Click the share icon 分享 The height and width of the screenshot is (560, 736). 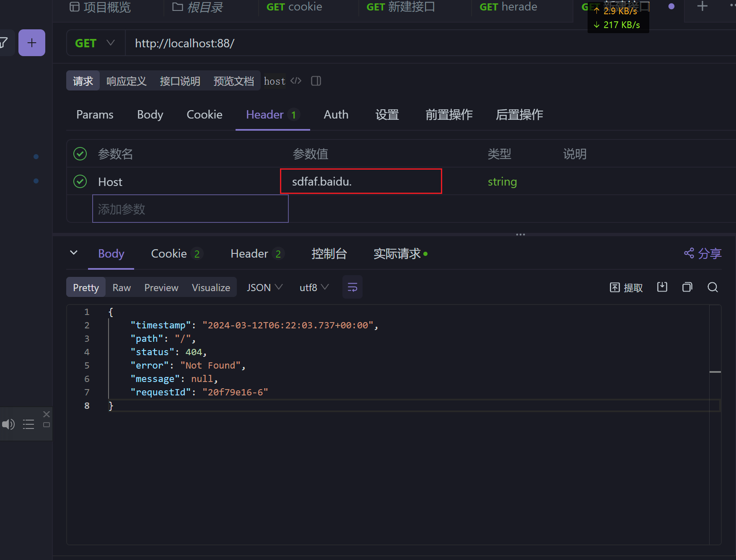point(703,253)
